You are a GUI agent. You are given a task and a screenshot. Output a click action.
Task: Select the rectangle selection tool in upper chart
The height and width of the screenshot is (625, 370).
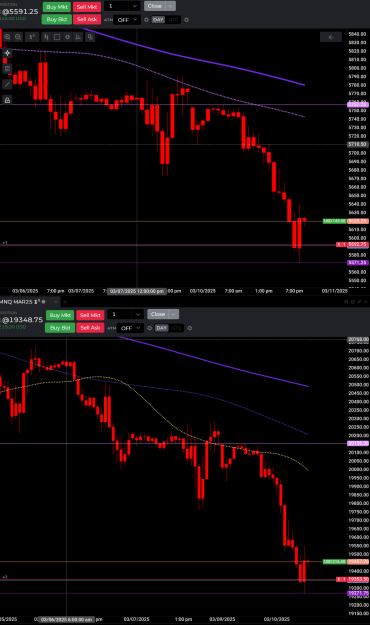click(57, 37)
